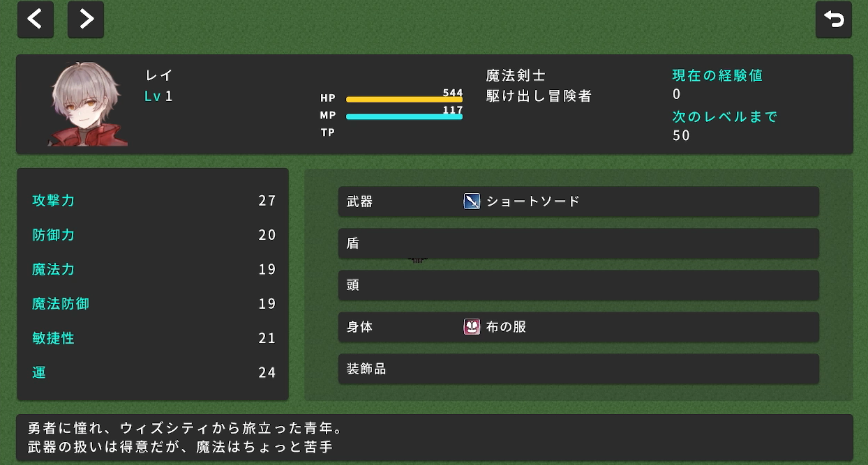Screen dimensions: 868x465
Task: Click レイ's character portrait
Action: tap(87, 105)
